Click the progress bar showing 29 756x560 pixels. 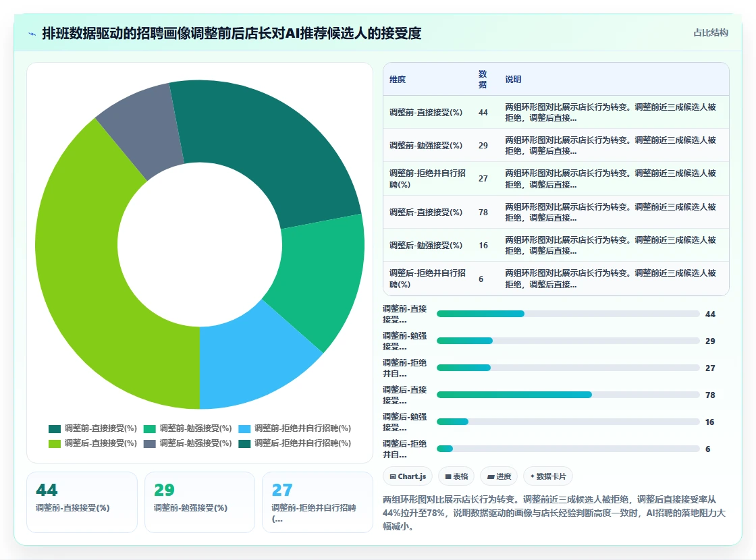568,341
